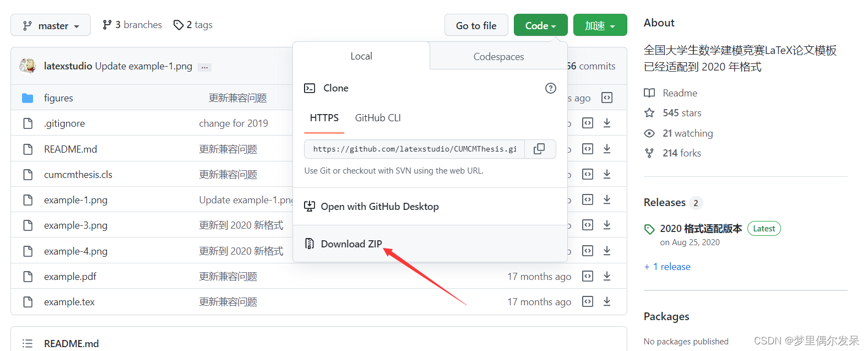Click the code view icon for example-4.png

coord(588,251)
